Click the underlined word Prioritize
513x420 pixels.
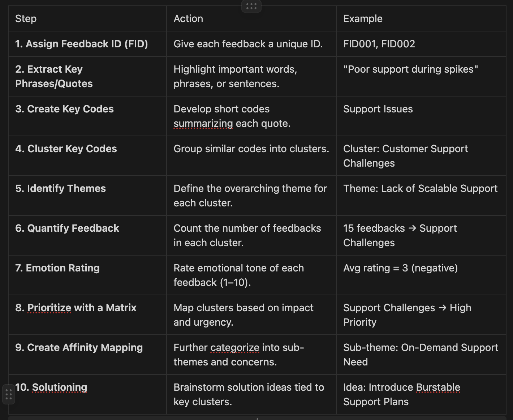49,308
